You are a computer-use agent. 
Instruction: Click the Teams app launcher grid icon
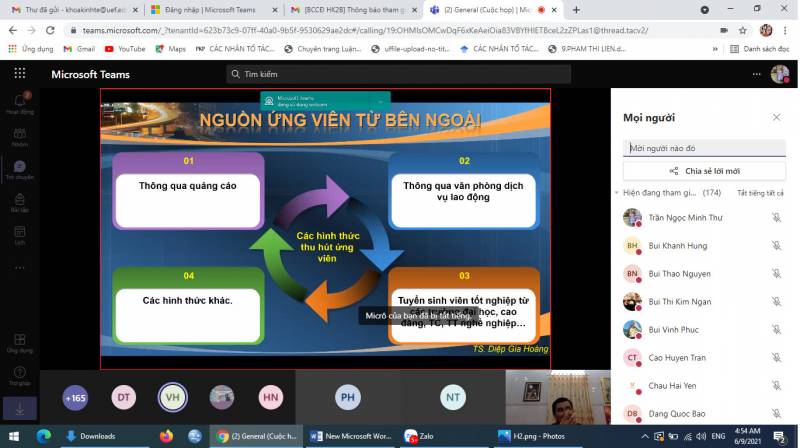point(19,73)
